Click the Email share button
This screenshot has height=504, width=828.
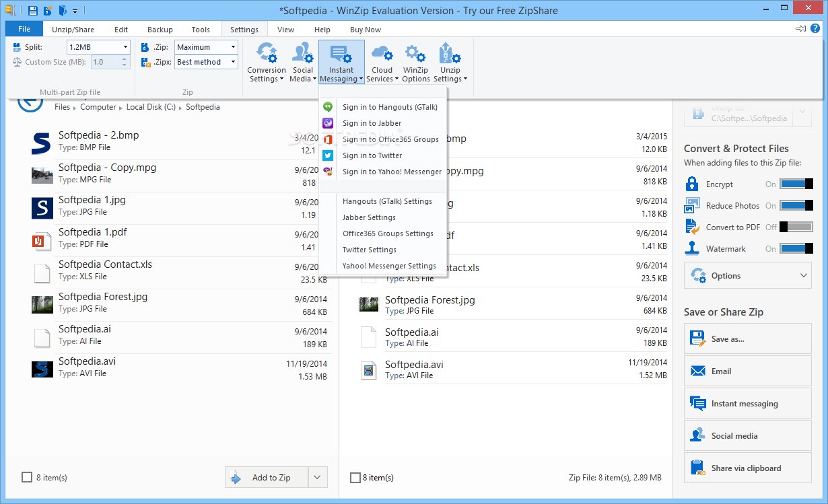(748, 371)
